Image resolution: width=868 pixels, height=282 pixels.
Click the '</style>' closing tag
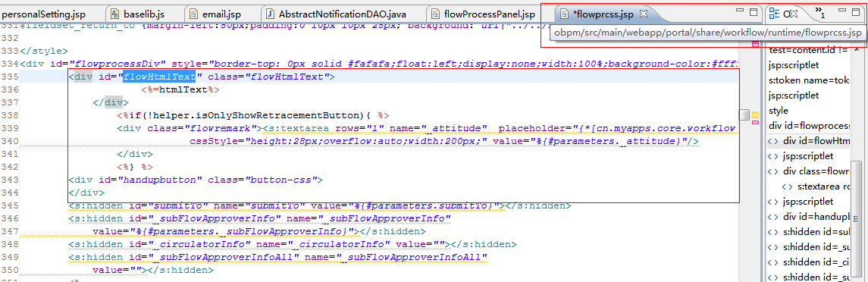[44, 51]
